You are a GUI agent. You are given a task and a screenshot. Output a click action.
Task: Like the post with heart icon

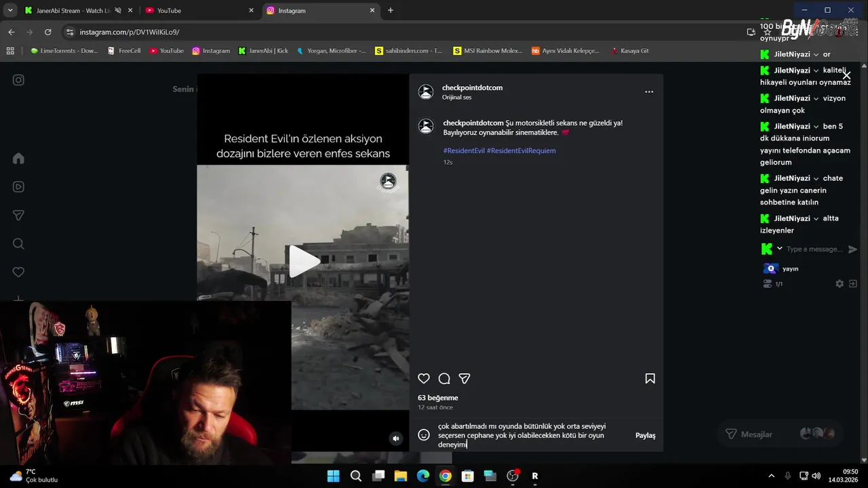[x=424, y=379]
